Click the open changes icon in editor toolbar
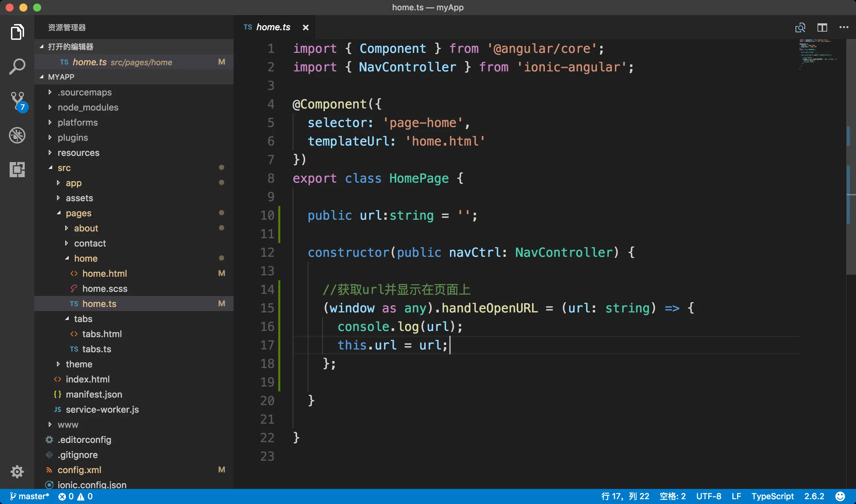This screenshot has height=504, width=856. click(800, 27)
